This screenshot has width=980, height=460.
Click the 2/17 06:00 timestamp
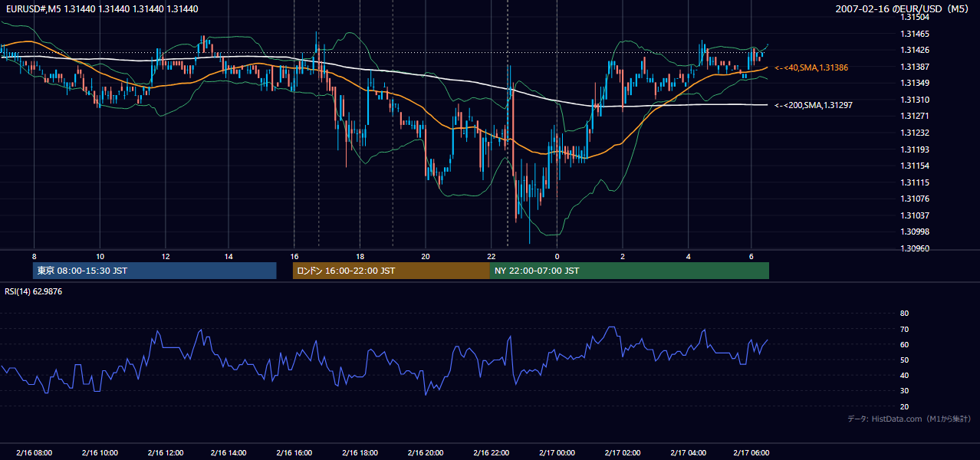click(751, 452)
